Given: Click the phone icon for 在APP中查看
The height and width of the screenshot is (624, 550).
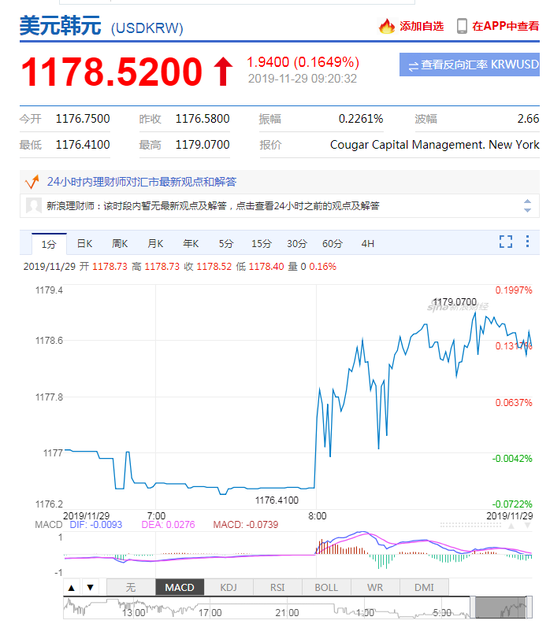Looking at the screenshot, I should [x=461, y=26].
